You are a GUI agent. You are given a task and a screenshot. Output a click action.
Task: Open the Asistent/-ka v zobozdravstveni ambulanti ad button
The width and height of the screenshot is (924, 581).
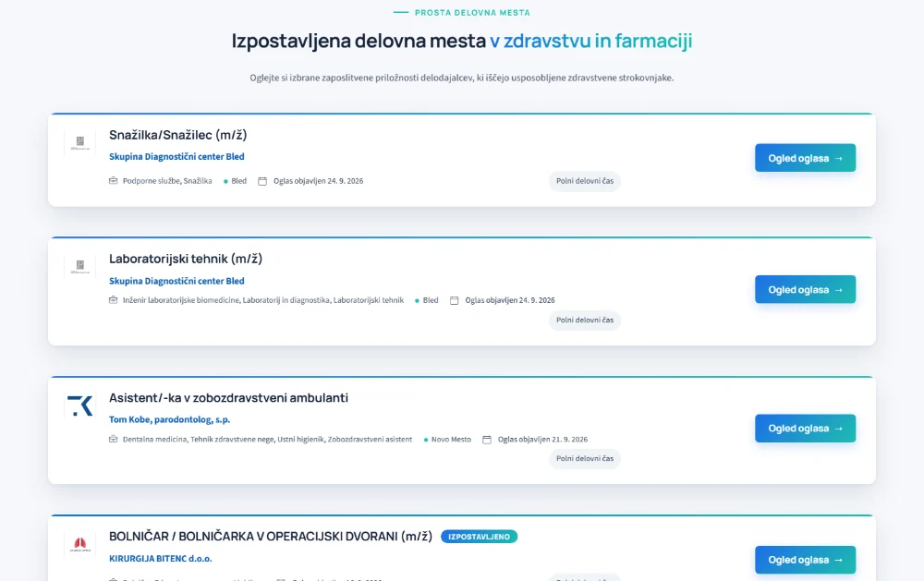tap(805, 429)
